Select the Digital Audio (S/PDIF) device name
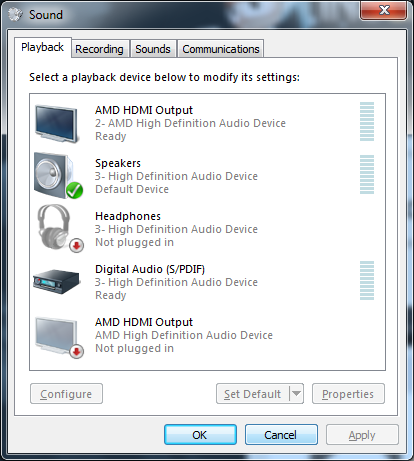The height and width of the screenshot is (461, 414). 150,269
